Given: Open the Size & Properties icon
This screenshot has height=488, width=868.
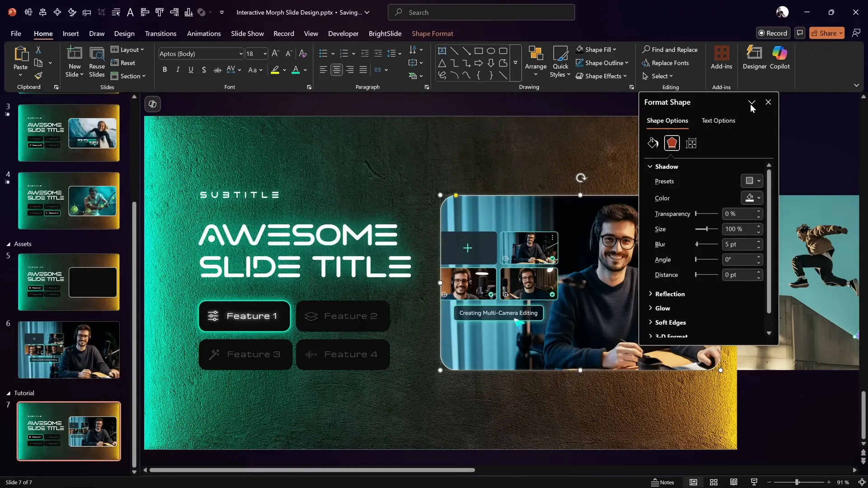Looking at the screenshot, I should (x=691, y=143).
